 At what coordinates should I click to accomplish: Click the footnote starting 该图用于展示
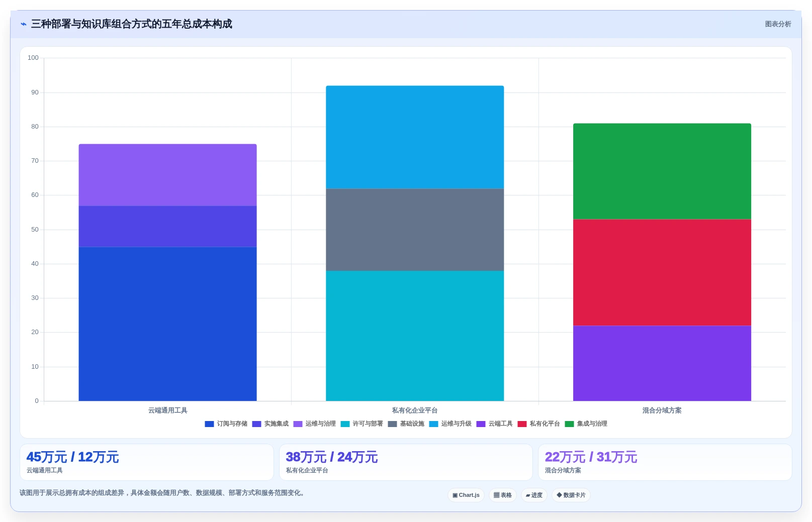tap(163, 493)
